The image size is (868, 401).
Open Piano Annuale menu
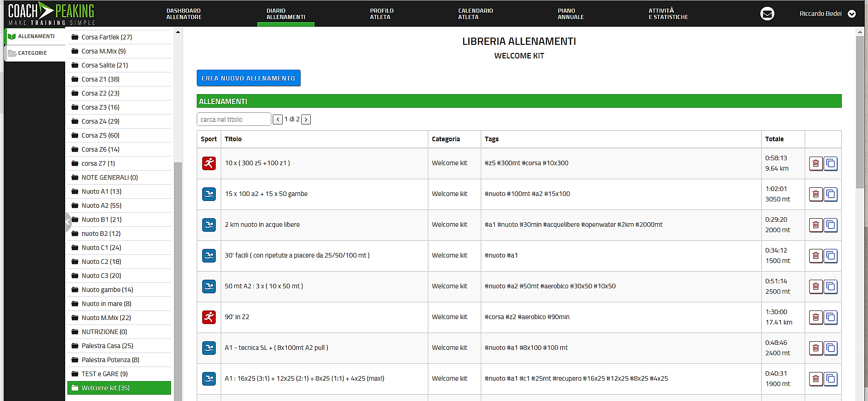point(571,14)
